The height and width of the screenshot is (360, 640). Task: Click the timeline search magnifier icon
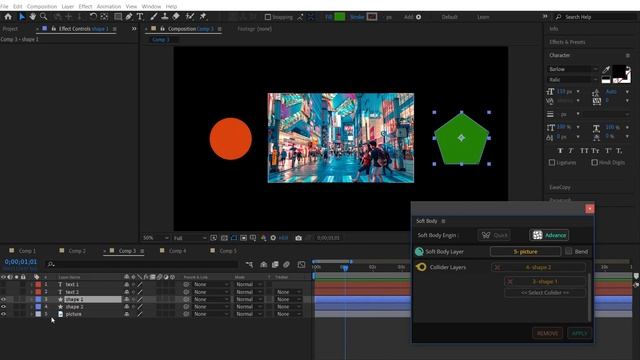[51, 264]
